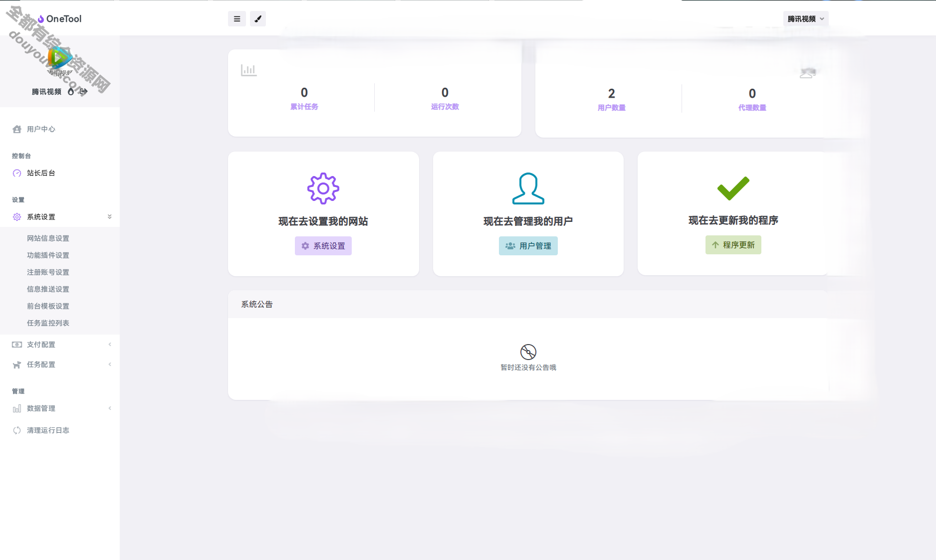
Task: Click the up arrow inside 程序更新 button
Action: coord(715,245)
